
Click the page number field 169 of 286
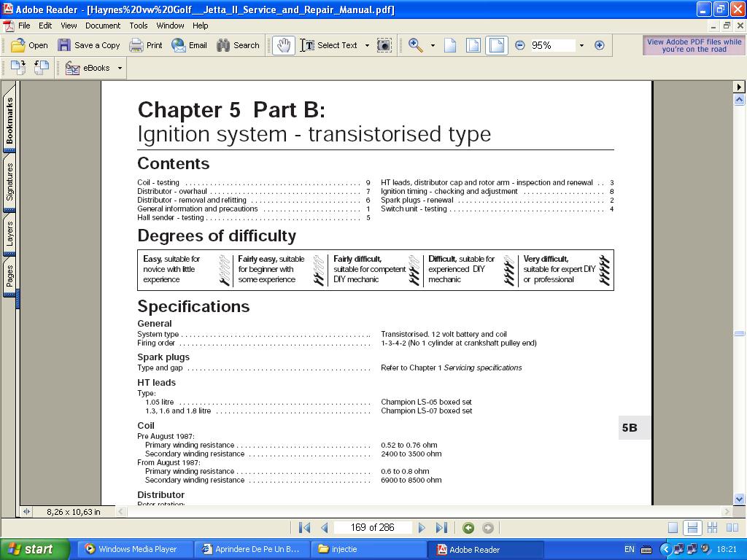coord(372,528)
